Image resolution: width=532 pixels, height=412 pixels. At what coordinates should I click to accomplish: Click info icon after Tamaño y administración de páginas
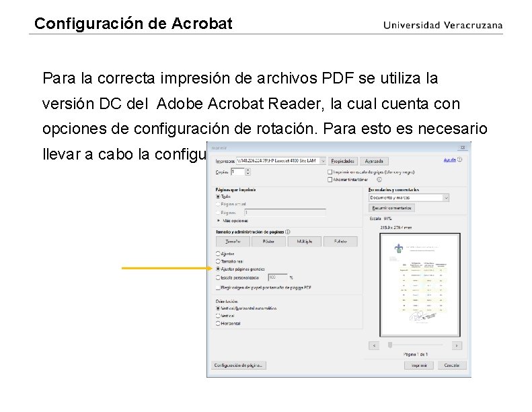click(288, 232)
